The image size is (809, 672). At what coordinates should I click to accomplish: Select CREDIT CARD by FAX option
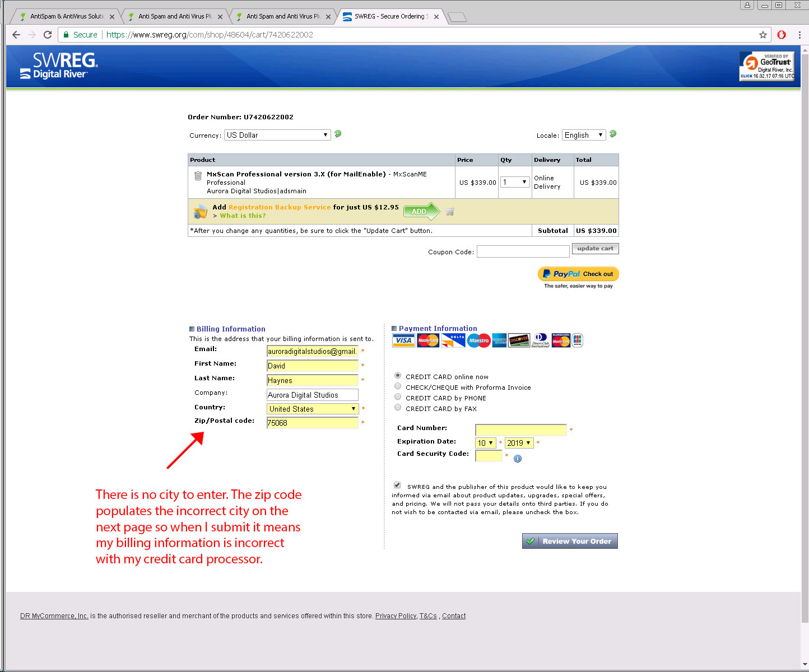(398, 407)
